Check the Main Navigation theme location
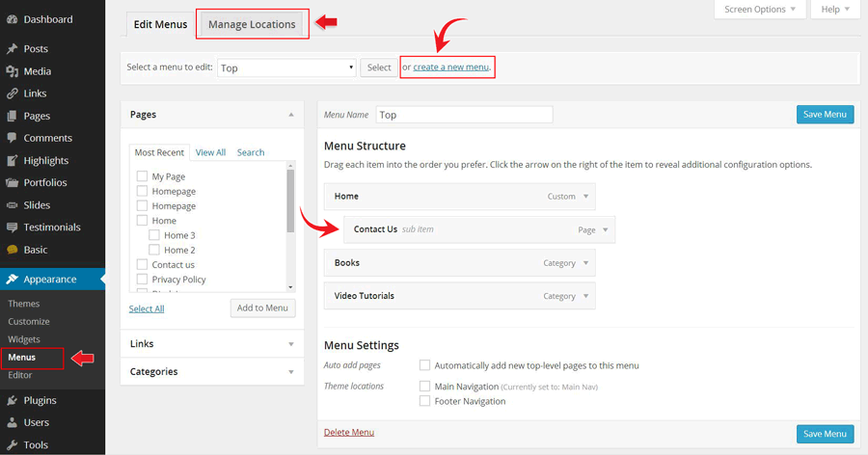The image size is (868, 455). [424, 386]
